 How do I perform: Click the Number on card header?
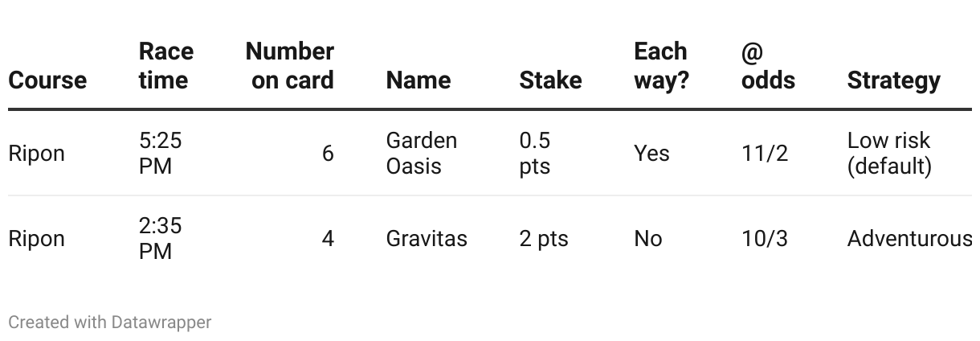(289, 66)
